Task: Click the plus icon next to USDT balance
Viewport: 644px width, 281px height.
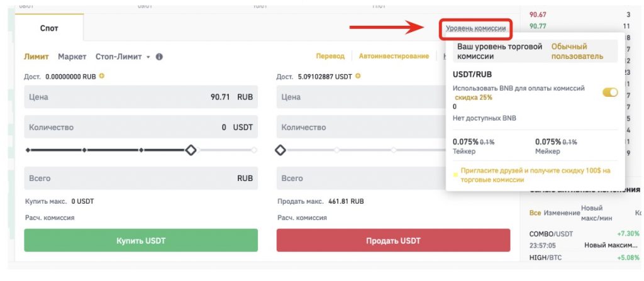Action: pyautogui.click(x=358, y=76)
